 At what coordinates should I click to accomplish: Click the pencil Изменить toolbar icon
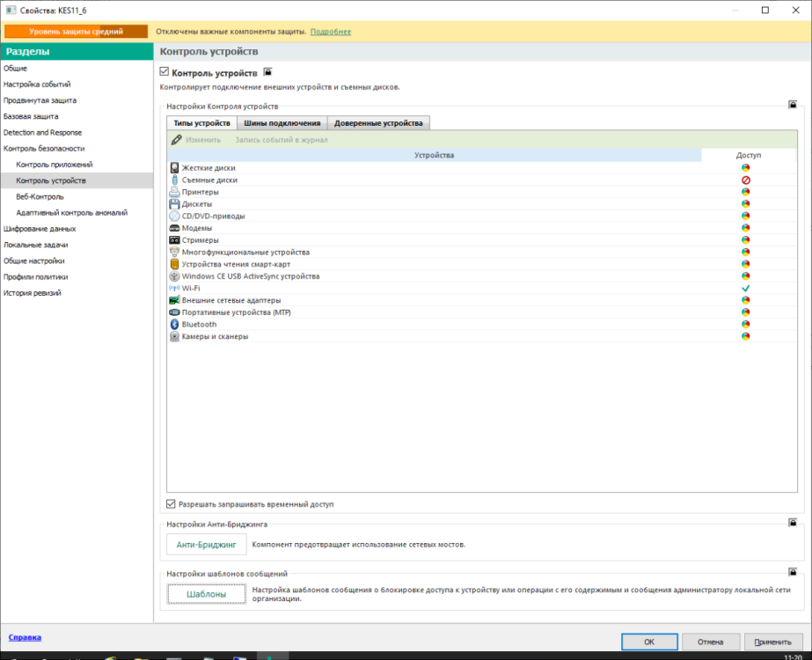pyautogui.click(x=177, y=140)
